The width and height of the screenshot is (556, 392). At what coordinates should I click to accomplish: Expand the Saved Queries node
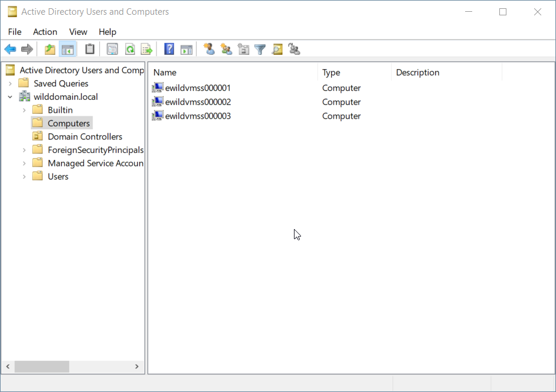10,84
